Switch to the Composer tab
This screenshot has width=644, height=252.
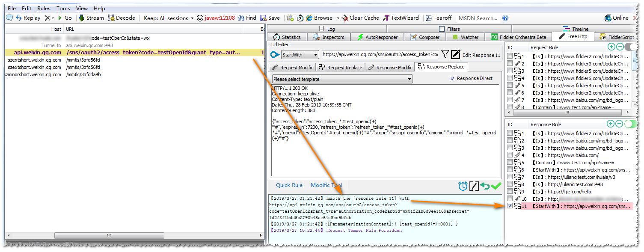[425, 37]
